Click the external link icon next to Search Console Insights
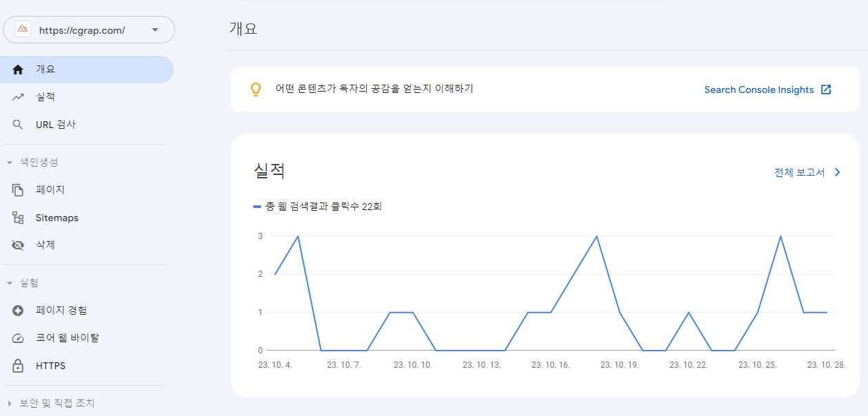Image resolution: width=868 pixels, height=416 pixels. pos(826,90)
